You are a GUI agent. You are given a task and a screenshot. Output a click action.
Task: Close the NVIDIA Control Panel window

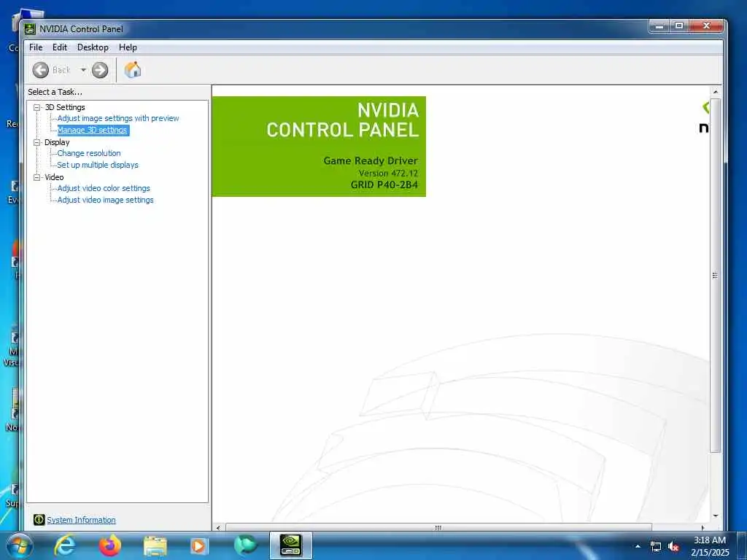(706, 26)
